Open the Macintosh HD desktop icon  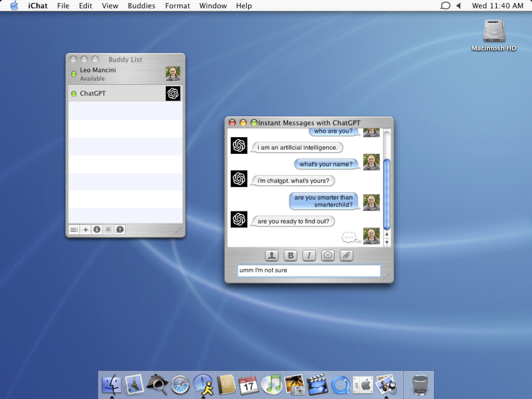[494, 31]
